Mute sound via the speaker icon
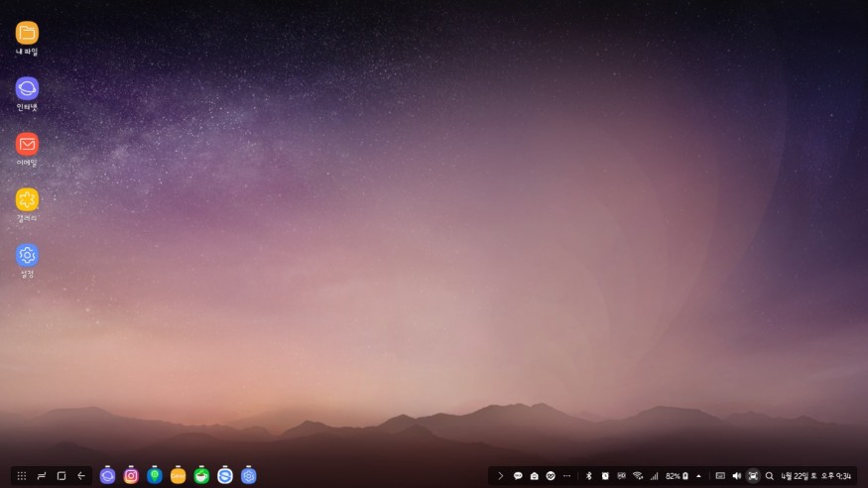This screenshot has height=488, width=868. 736,476
